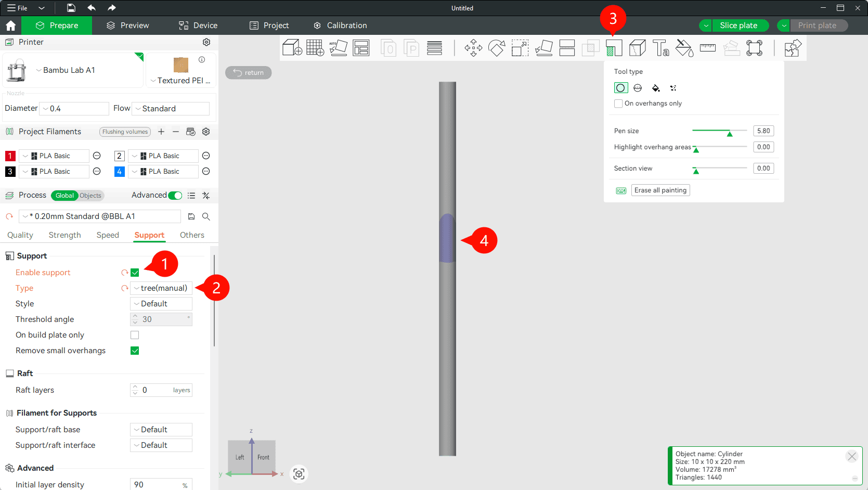Viewport: 868px width, 490px height.
Task: Open the Color painting tool
Action: point(684,48)
